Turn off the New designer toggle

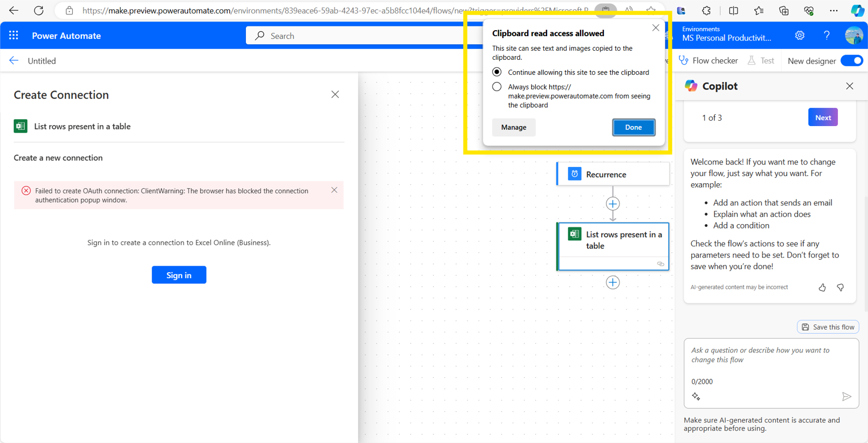coord(851,61)
